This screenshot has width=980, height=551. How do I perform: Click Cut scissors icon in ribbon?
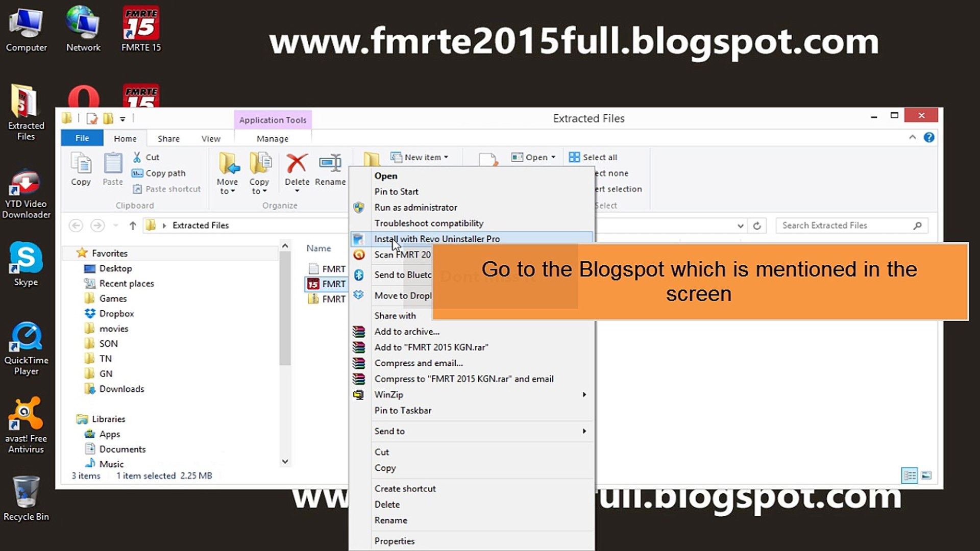[x=137, y=157]
